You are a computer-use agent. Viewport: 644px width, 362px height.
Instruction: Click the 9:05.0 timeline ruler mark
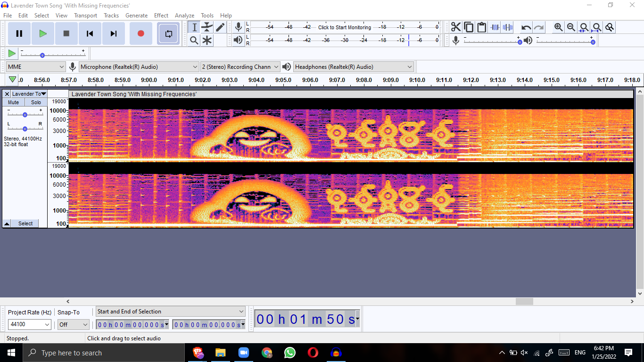283,80
